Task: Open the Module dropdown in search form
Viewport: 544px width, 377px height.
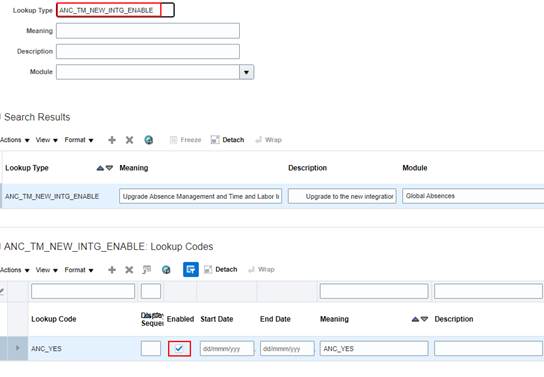Action: 246,72
